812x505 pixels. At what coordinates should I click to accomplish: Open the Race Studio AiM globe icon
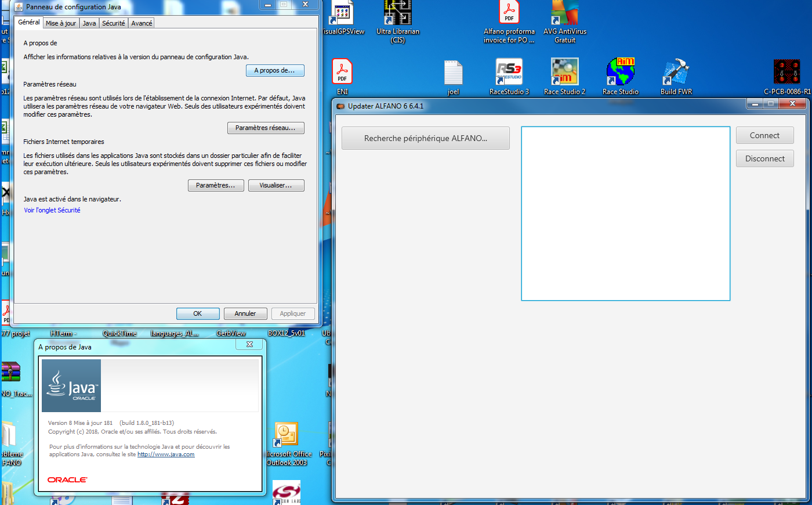621,72
